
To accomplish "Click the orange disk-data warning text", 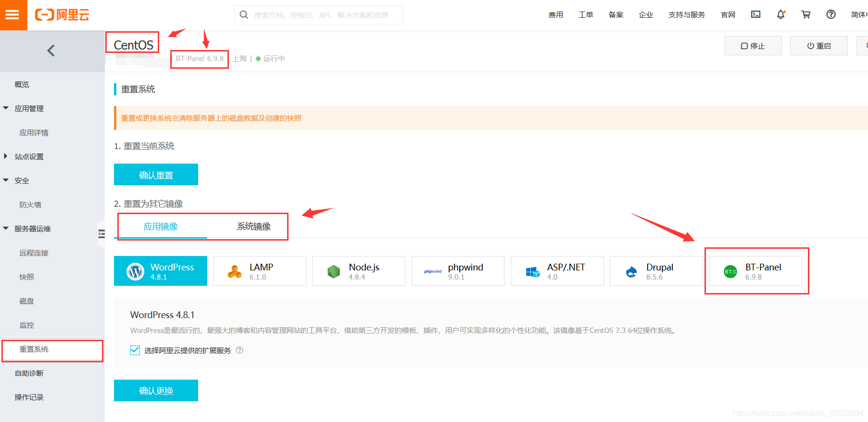I will click(211, 118).
